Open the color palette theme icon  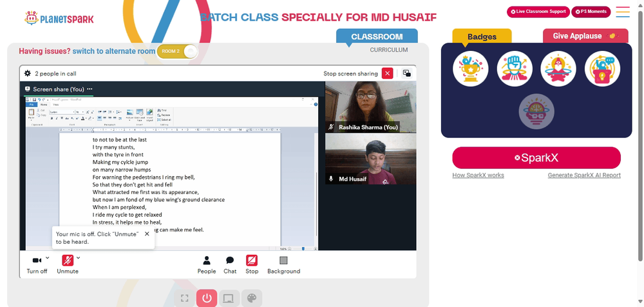click(251, 299)
